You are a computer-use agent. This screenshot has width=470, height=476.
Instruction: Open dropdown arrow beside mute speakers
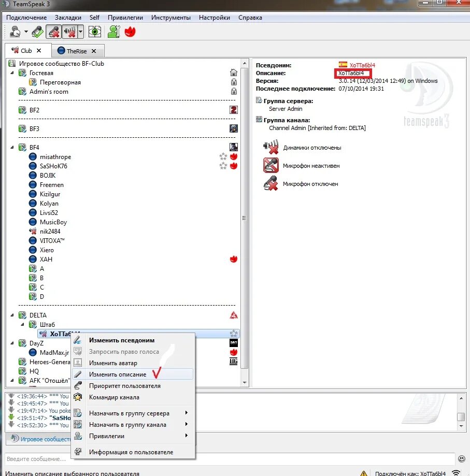coord(80,32)
